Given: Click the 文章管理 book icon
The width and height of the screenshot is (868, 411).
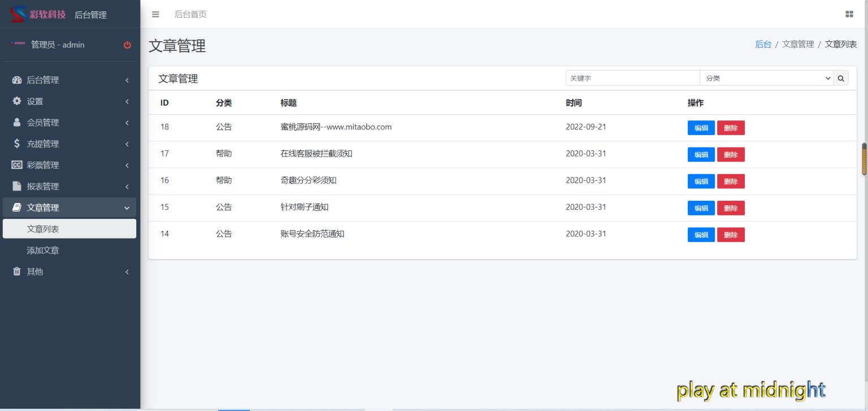Looking at the screenshot, I should coord(16,207).
